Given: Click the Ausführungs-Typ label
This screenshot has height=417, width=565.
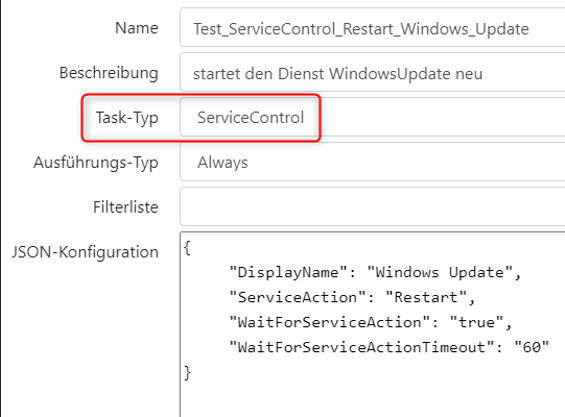Looking at the screenshot, I should pos(96,162).
